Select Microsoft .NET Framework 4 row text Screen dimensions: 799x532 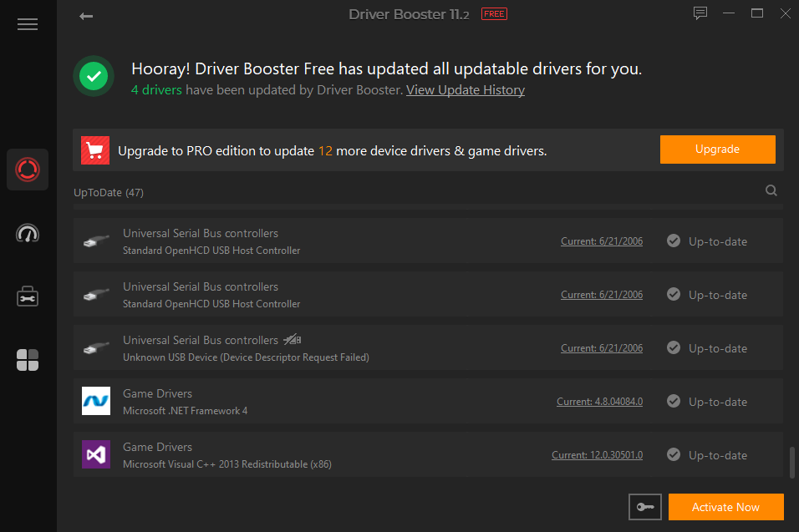coord(186,411)
